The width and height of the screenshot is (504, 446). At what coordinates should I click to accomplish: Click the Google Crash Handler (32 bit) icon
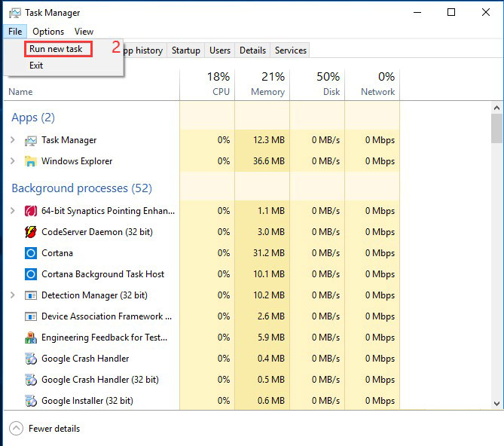tap(31, 380)
